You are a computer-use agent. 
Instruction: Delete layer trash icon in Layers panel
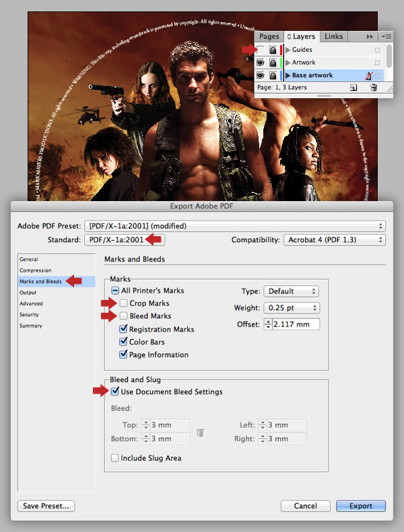(x=374, y=87)
